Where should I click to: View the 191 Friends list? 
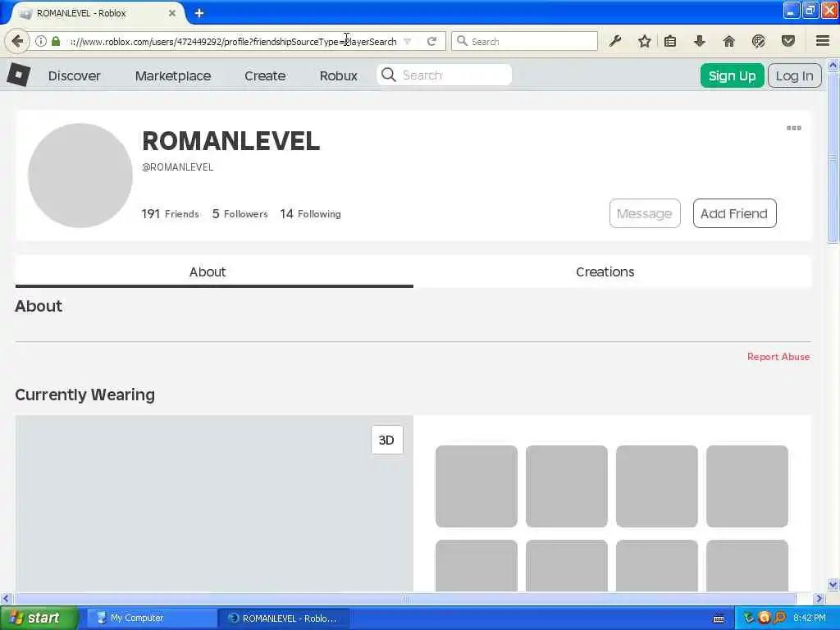pyautogui.click(x=170, y=214)
